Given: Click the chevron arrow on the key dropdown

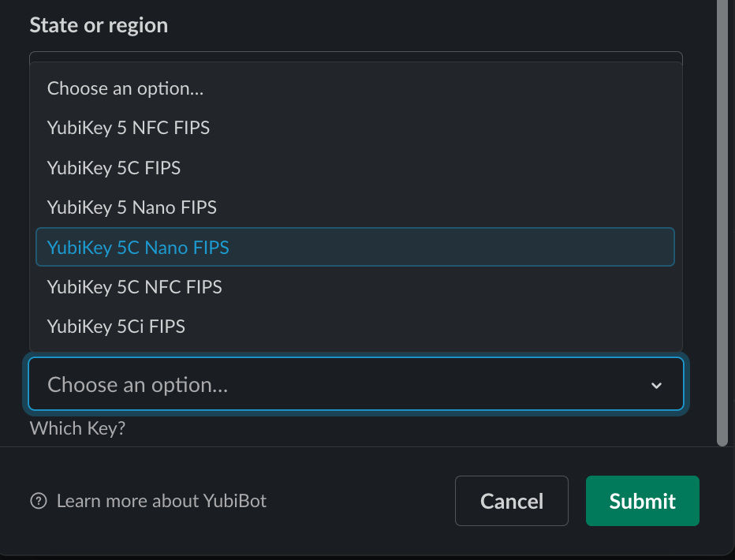Looking at the screenshot, I should click(x=655, y=385).
